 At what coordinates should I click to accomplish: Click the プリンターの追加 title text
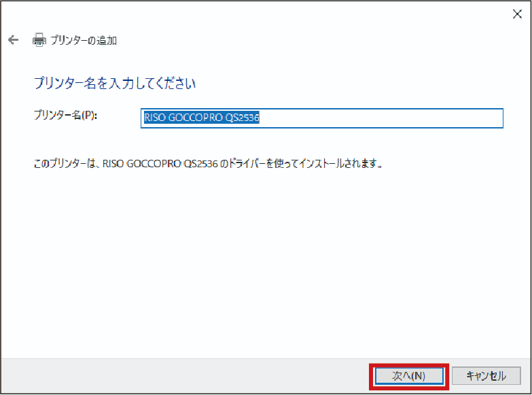84,40
